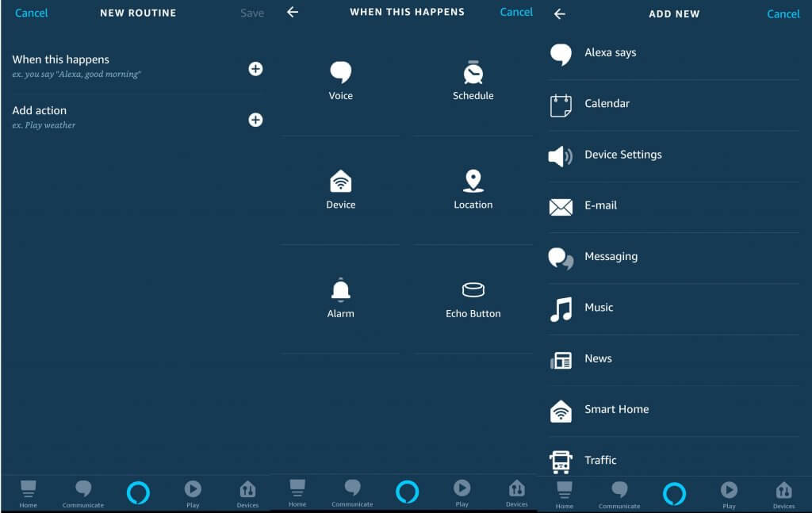Viewport: 812px width, 513px height.
Task: Select the News text label
Action: click(598, 358)
